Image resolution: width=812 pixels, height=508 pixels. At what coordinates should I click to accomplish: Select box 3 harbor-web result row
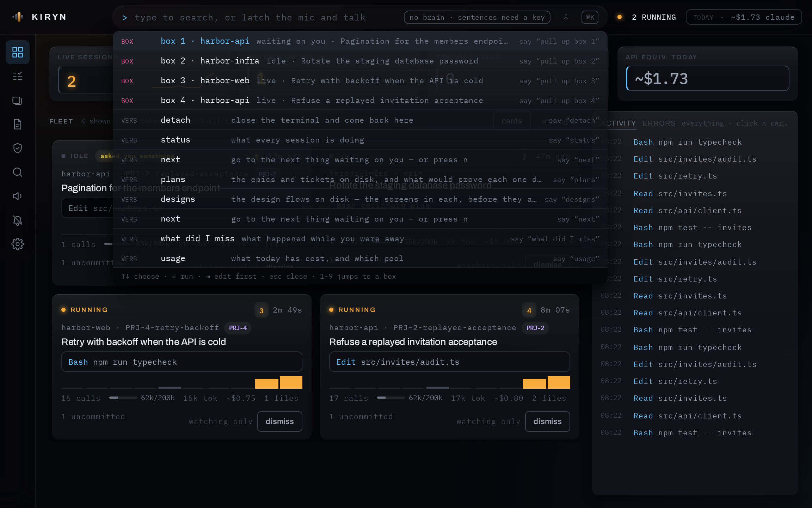tap(360, 81)
